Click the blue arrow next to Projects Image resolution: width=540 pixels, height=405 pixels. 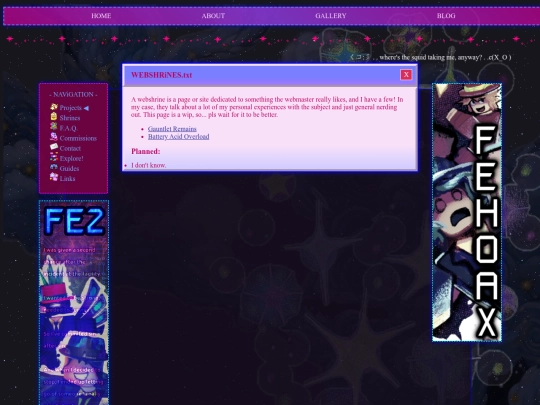(x=86, y=108)
